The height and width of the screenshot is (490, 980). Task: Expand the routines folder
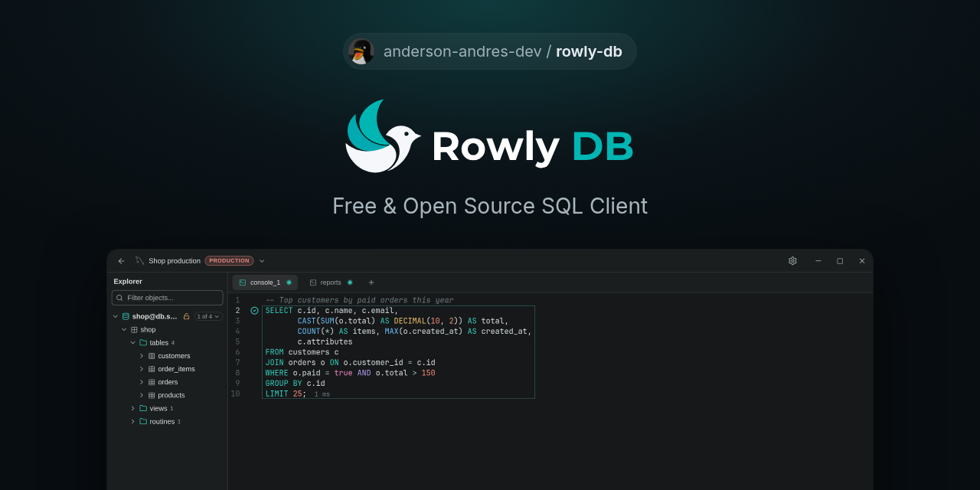coord(133,421)
